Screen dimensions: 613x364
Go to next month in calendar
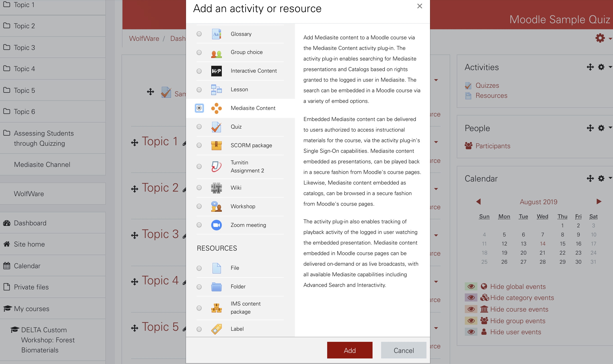pyautogui.click(x=599, y=201)
